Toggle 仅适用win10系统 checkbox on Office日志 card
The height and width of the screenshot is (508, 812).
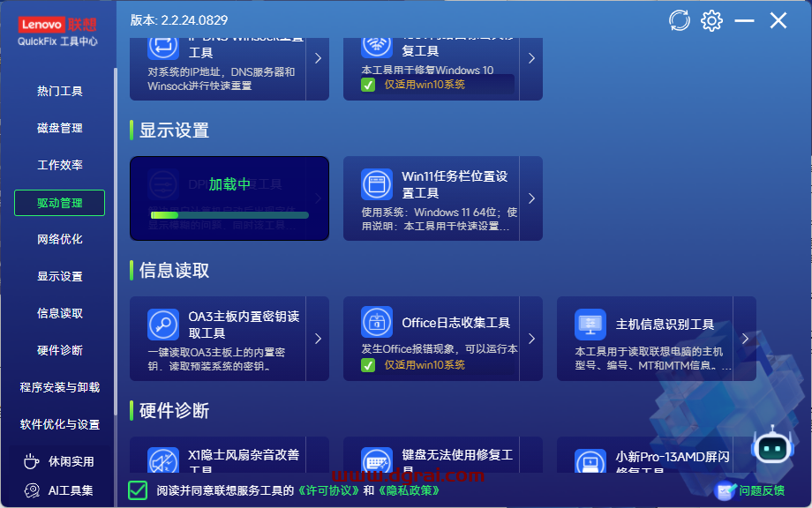coord(368,365)
